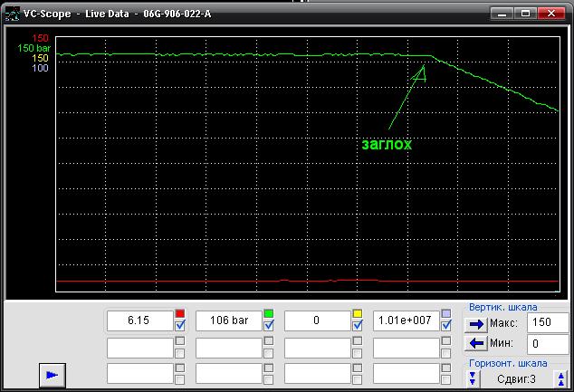Click the Сдвиг:3 label
The image size is (574, 392).
point(517,379)
